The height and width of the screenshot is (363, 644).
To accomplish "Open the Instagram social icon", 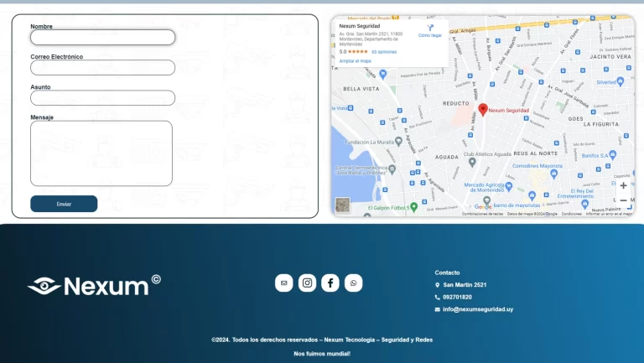I will pyautogui.click(x=307, y=283).
